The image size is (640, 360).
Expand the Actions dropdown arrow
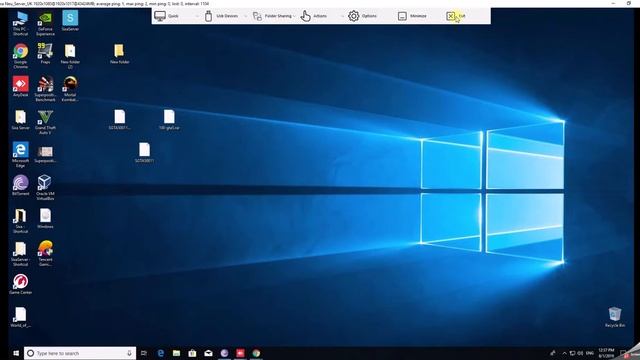click(x=342, y=16)
